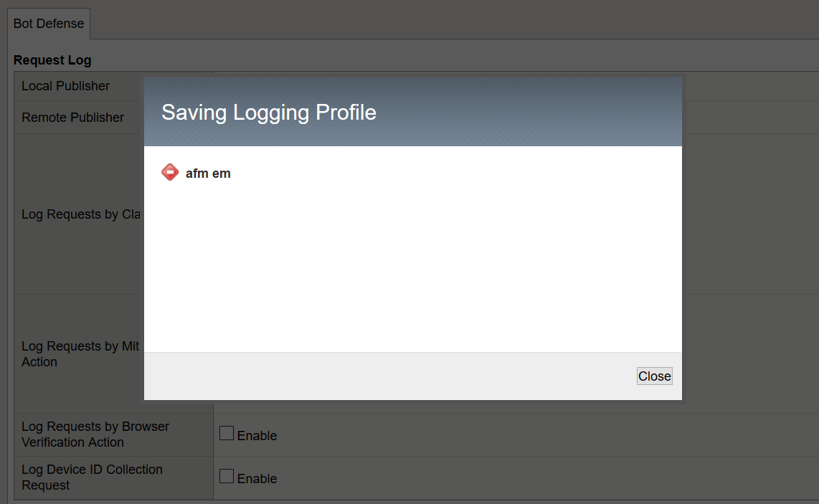Image resolution: width=819 pixels, height=504 pixels.
Task: Click Enable text beside Browser Verification Action checkbox
Action: tap(257, 436)
